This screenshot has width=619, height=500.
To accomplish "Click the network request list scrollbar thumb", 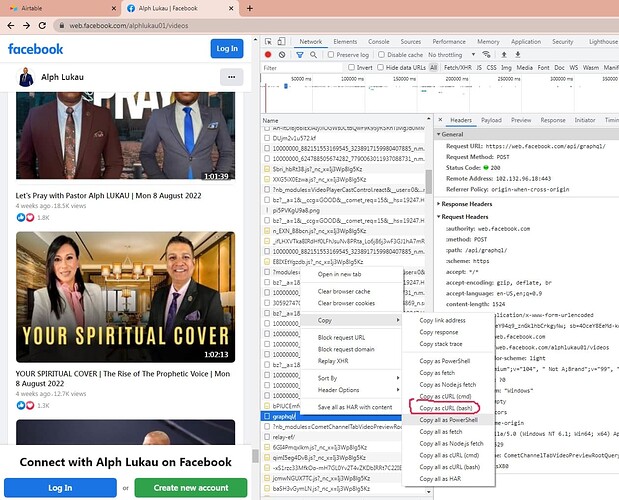I will [429, 182].
